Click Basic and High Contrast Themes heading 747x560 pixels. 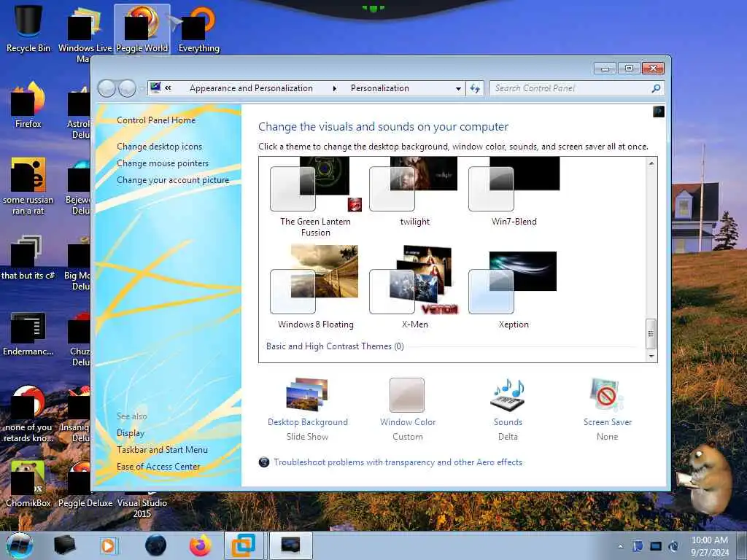(335, 346)
